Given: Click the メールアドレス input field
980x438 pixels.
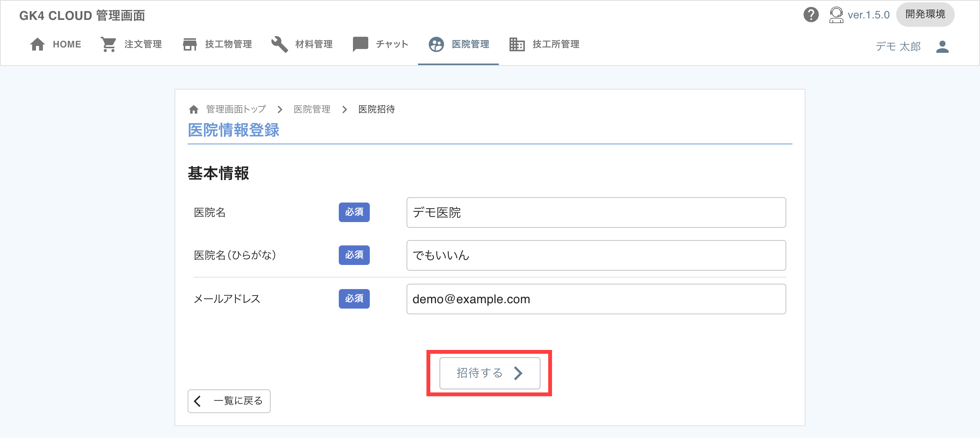Looking at the screenshot, I should (596, 299).
